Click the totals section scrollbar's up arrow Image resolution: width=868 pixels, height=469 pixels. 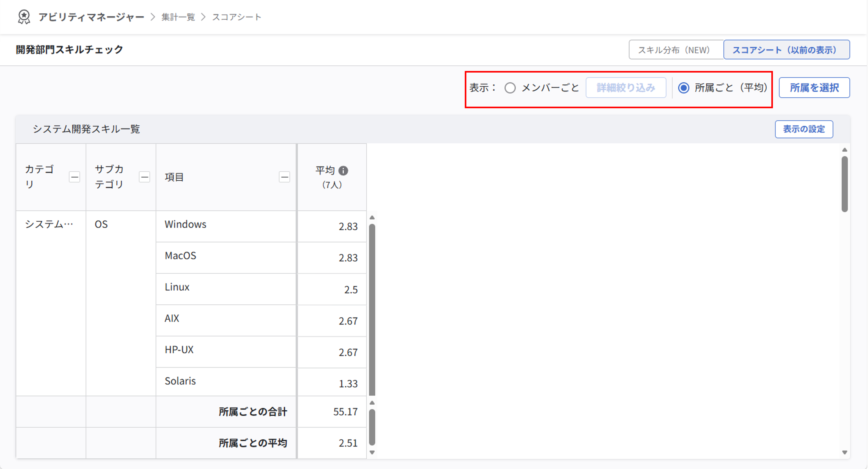[x=372, y=403]
